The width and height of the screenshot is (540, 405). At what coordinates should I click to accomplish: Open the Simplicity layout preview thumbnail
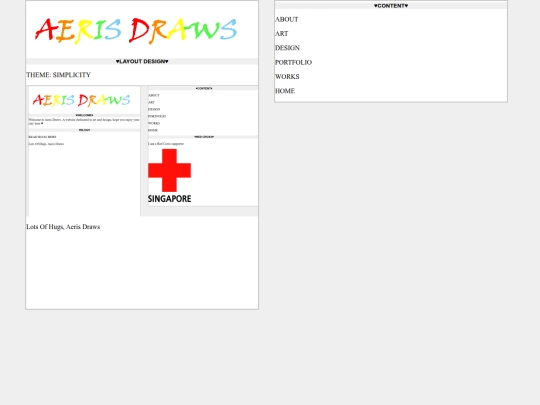point(142,151)
